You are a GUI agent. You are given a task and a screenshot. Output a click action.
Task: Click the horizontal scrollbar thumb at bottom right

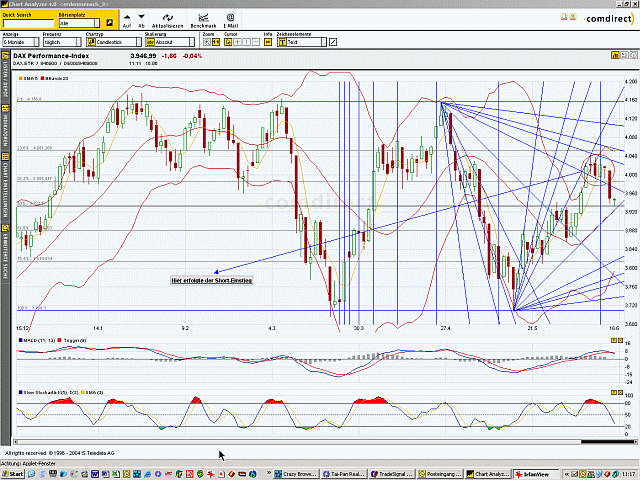[607, 442]
